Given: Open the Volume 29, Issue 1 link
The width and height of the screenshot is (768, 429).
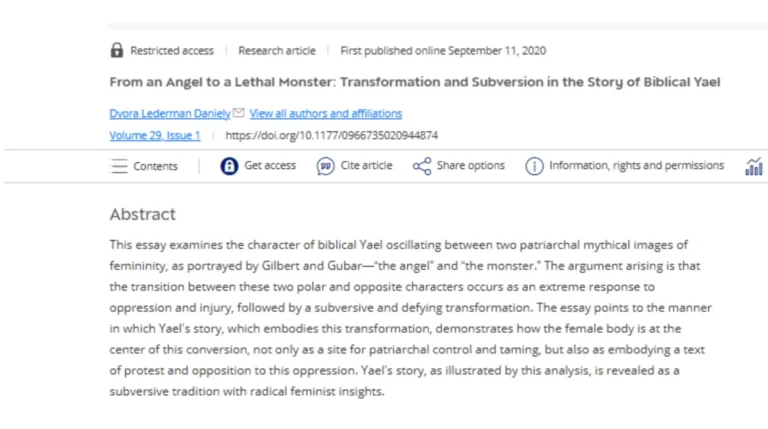Looking at the screenshot, I should pyautogui.click(x=155, y=135).
